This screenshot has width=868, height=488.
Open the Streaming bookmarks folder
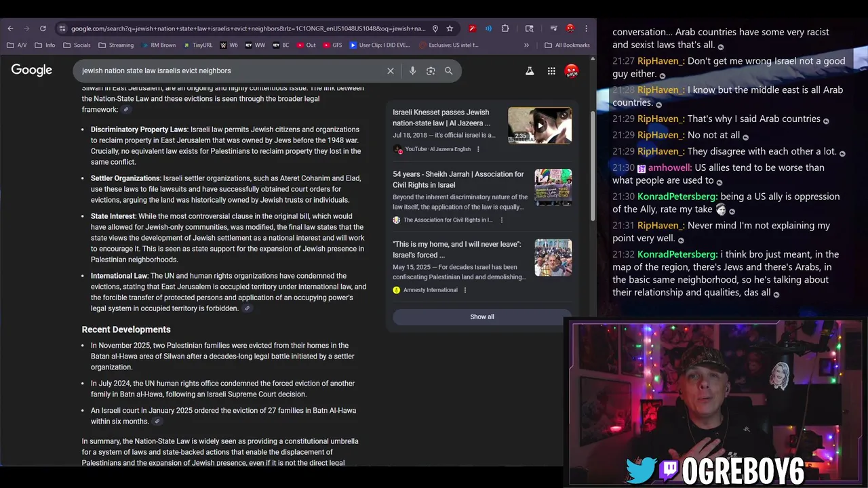[x=116, y=45]
